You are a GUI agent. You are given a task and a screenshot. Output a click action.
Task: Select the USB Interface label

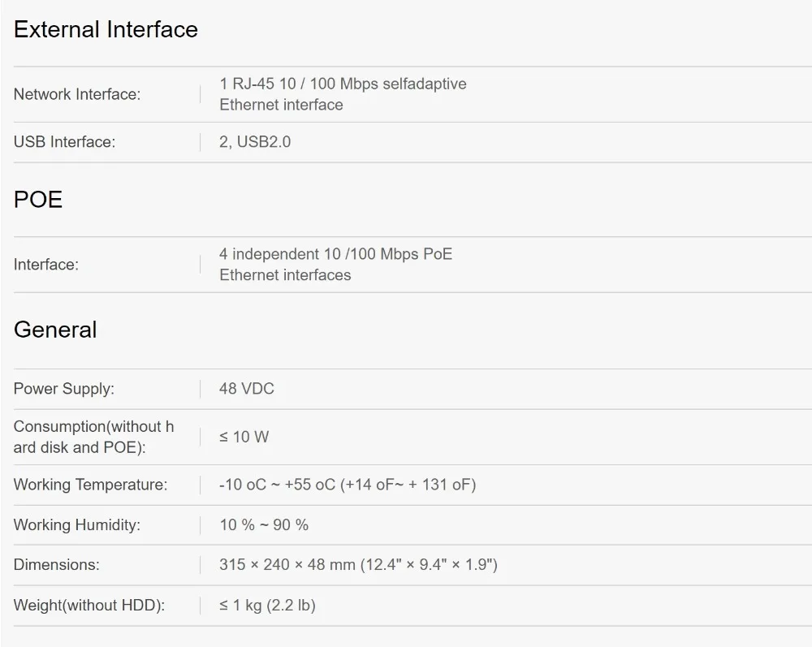pos(64,142)
